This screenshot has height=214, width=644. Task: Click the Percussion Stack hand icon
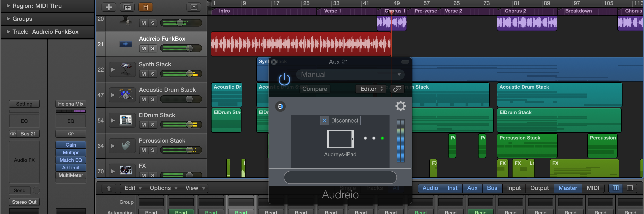pos(126,146)
